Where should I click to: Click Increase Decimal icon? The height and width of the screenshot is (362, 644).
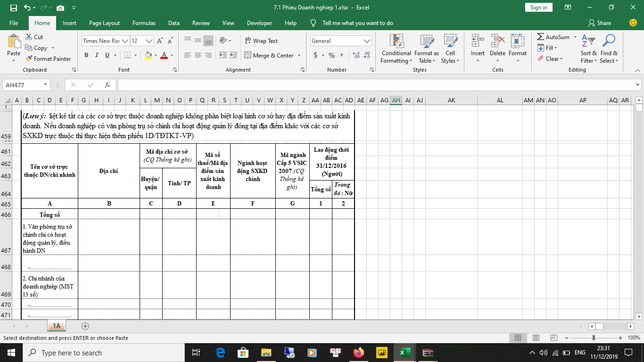pyautogui.click(x=355, y=55)
